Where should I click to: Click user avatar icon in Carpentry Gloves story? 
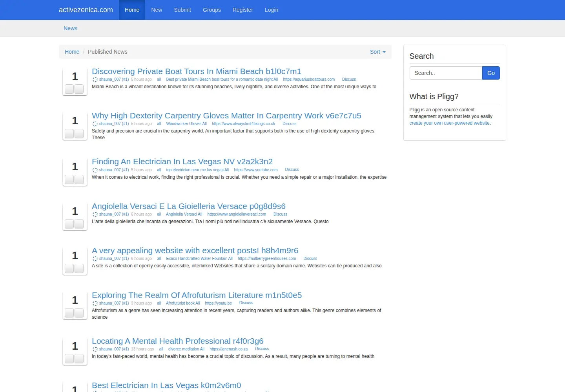point(95,124)
